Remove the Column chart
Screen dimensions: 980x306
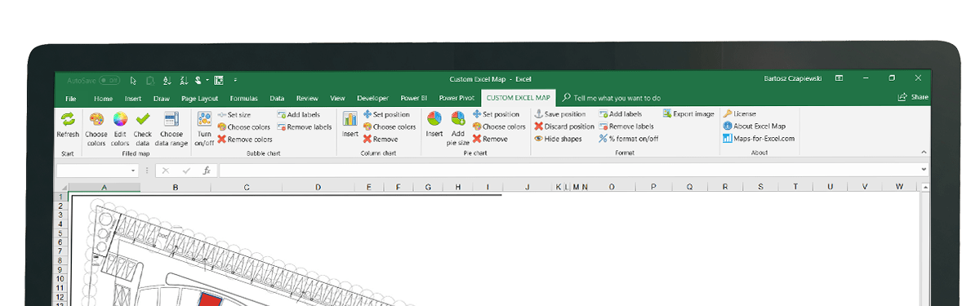coord(381,139)
